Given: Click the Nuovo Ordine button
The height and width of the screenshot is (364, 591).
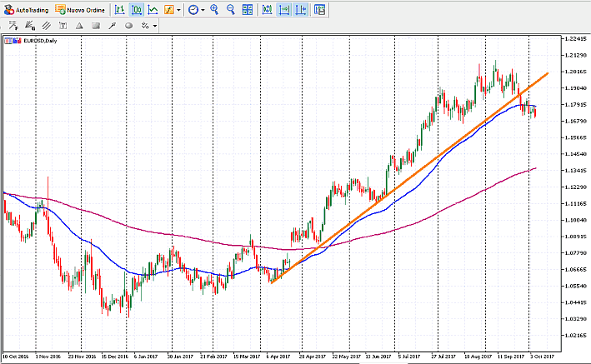Looking at the screenshot, I should 80,10.
